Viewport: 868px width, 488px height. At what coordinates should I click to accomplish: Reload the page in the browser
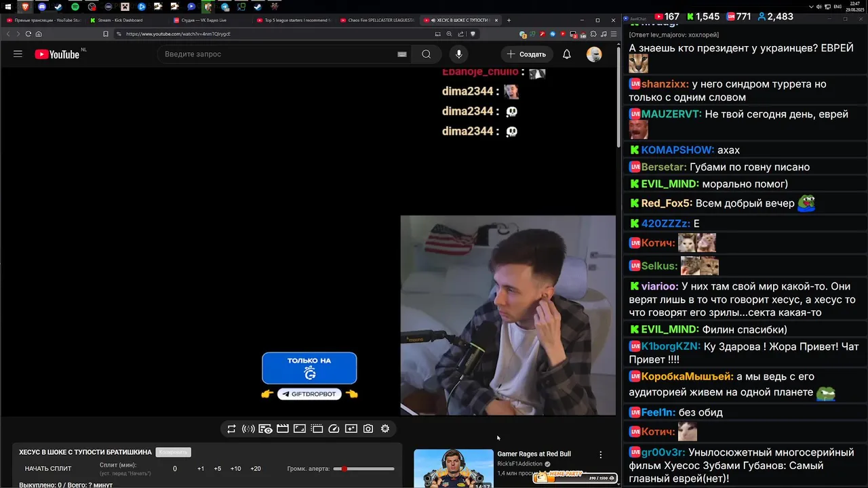point(28,34)
